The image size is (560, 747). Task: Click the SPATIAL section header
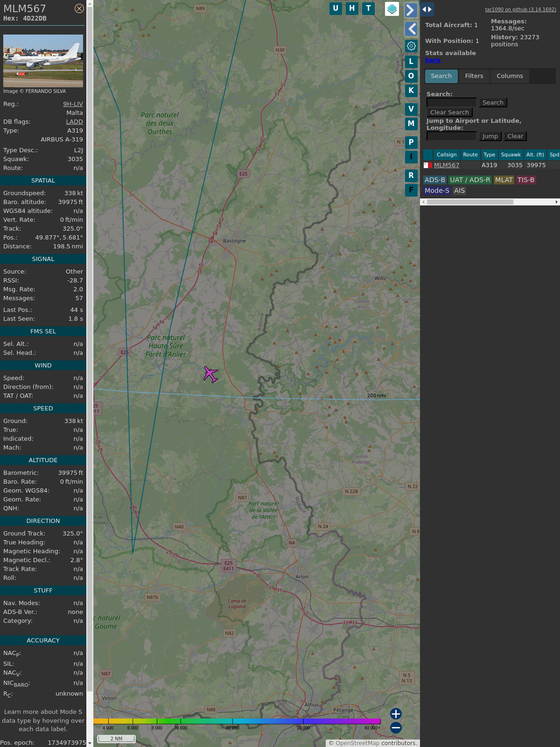[43, 181]
